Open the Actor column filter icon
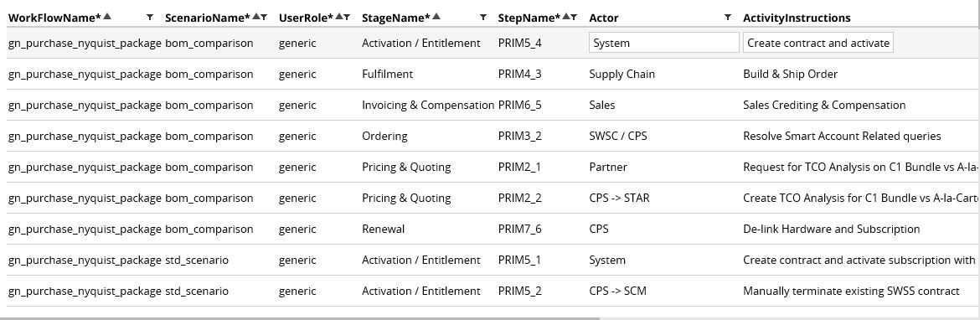 tap(728, 18)
